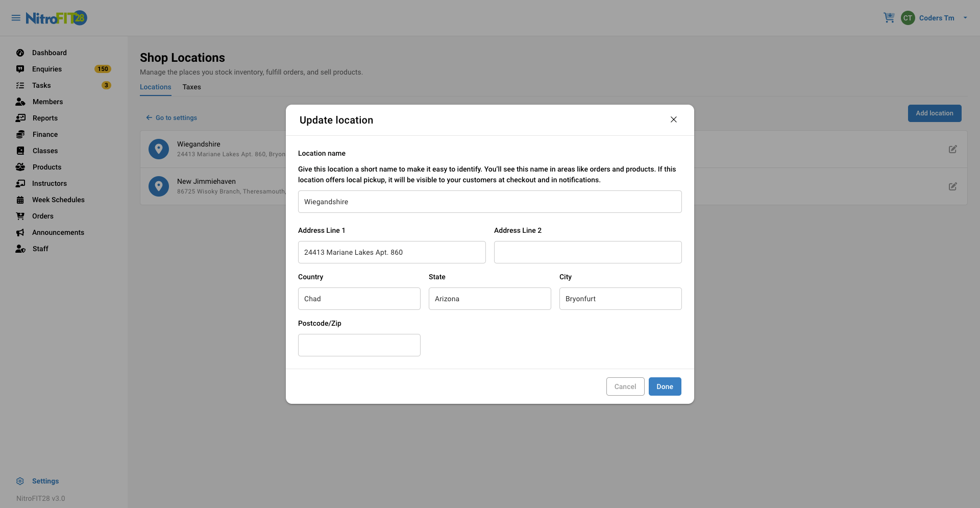Click the Dashboard gauge icon
This screenshot has height=508, width=980.
(x=20, y=53)
